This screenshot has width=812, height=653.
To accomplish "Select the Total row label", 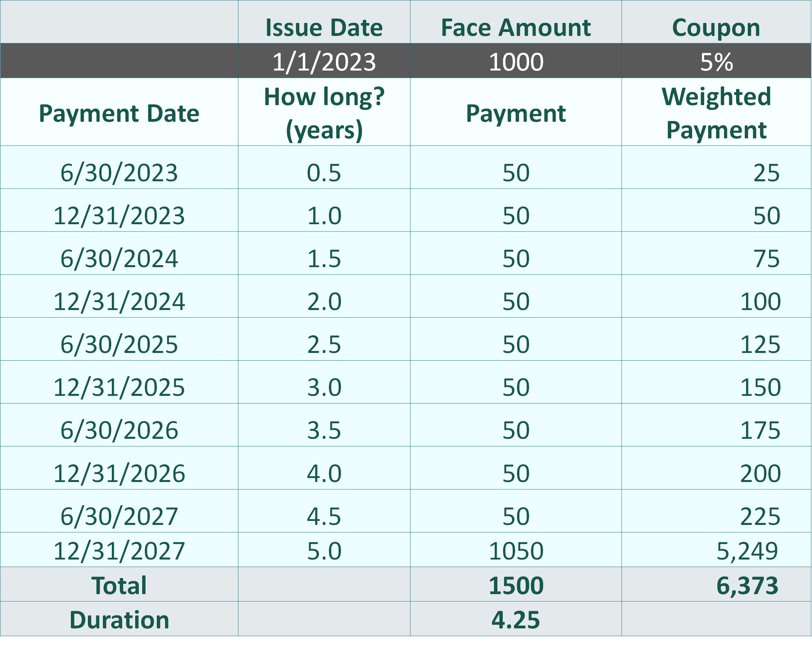I will click(119, 584).
